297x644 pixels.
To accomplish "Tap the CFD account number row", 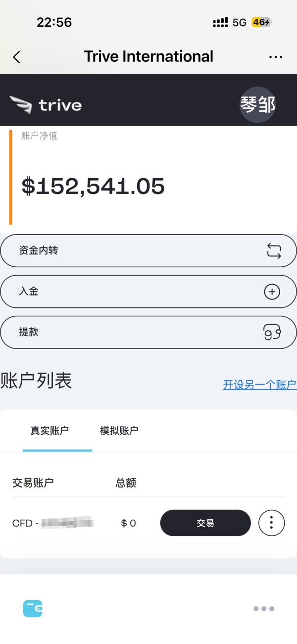I will (53, 523).
